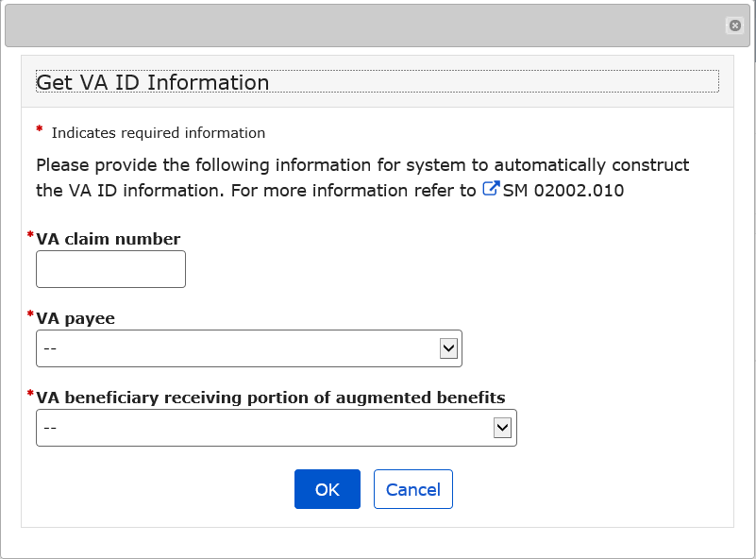Click the red asterisk in the required legend
The image size is (756, 559).
[x=40, y=129]
